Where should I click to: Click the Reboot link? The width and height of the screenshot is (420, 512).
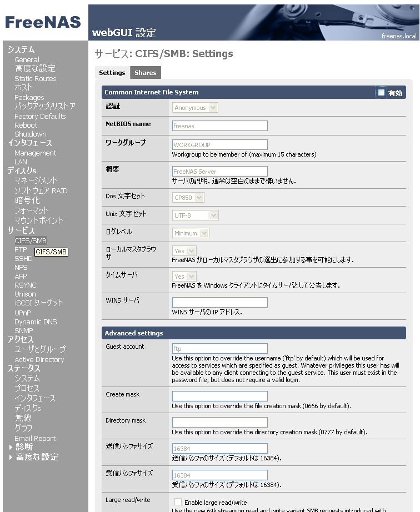coord(26,125)
